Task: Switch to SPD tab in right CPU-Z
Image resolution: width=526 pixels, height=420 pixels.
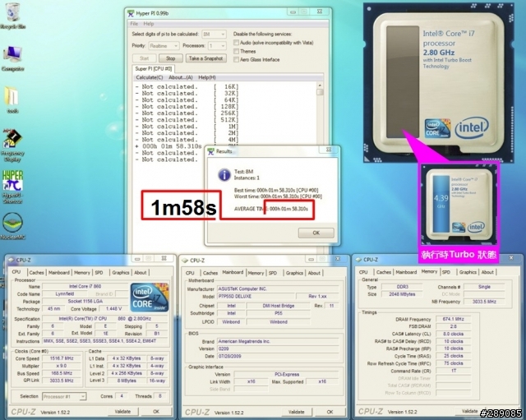Action: 446,272
